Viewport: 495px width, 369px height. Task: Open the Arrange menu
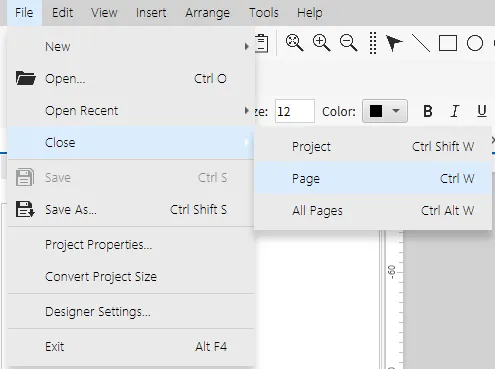[x=207, y=13]
